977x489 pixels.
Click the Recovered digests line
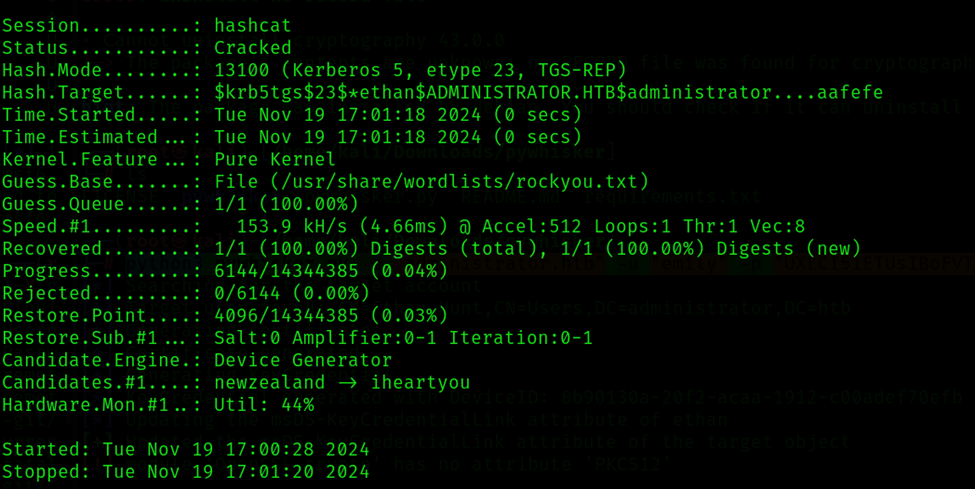[x=432, y=249]
